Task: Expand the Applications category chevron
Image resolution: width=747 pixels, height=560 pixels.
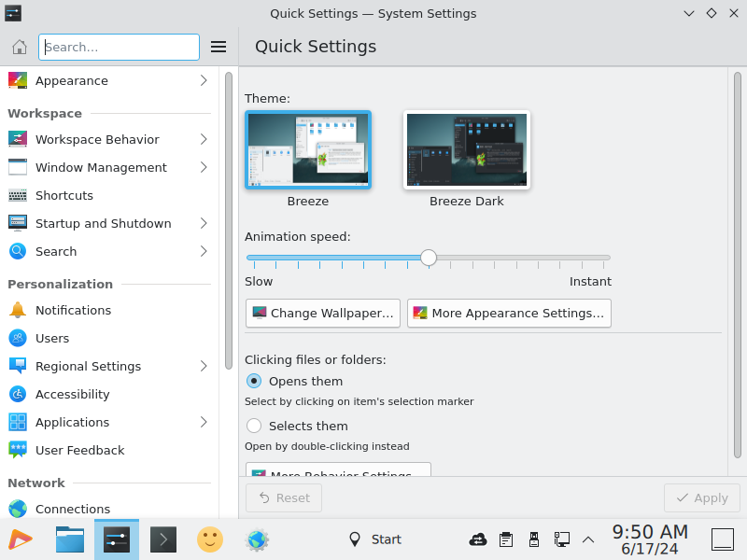Action: coord(204,423)
